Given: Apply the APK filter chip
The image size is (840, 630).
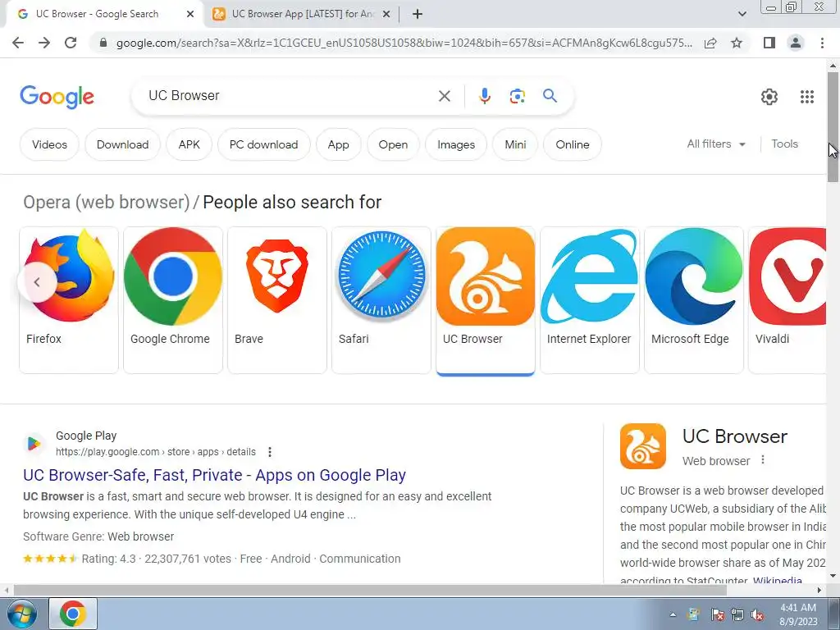Looking at the screenshot, I should tap(189, 144).
